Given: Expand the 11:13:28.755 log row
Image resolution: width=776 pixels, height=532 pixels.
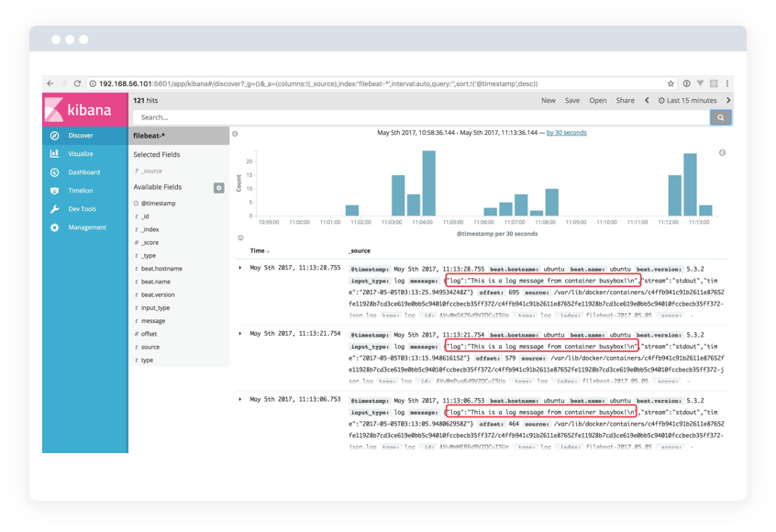Looking at the screenshot, I should point(240,268).
